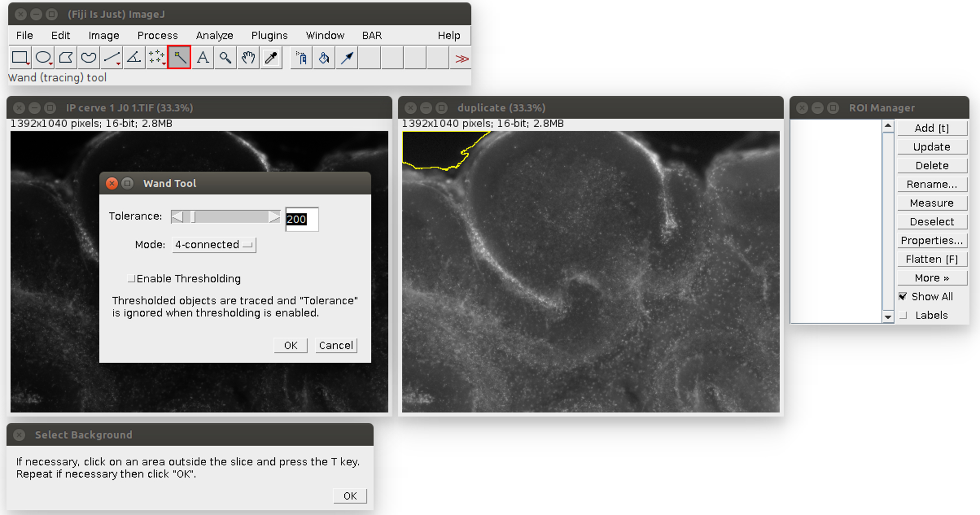The image size is (980, 515).
Task: Click OK in the Wand Tool dialog
Action: click(x=291, y=345)
